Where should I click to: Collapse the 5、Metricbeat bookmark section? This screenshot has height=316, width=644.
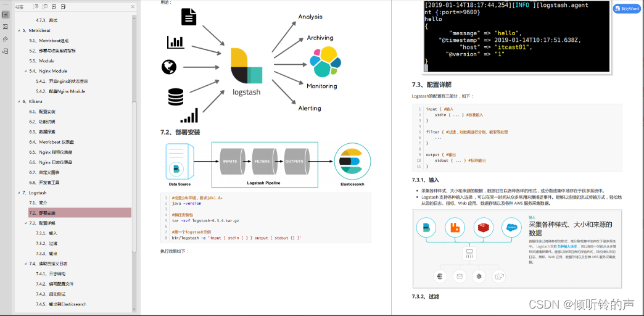coord(19,30)
